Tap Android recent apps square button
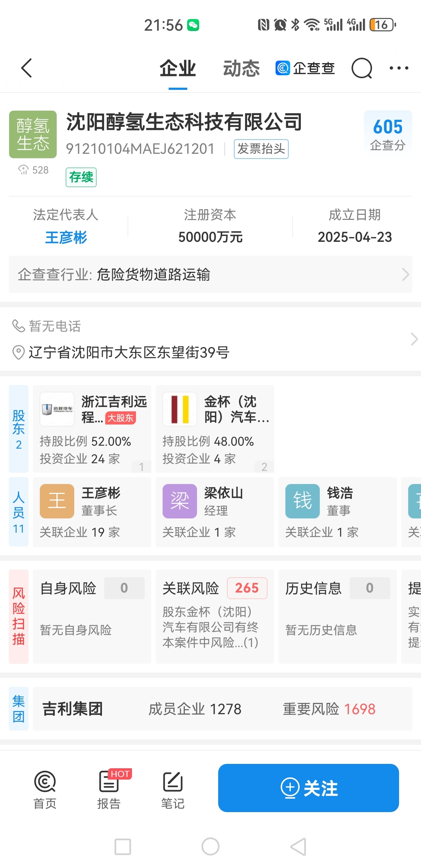 coord(123,847)
